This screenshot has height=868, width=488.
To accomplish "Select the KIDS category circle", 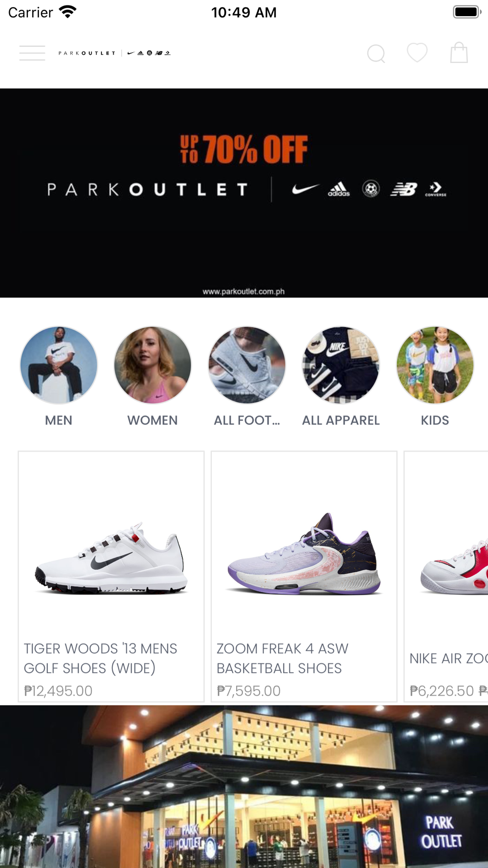I will [x=435, y=365].
